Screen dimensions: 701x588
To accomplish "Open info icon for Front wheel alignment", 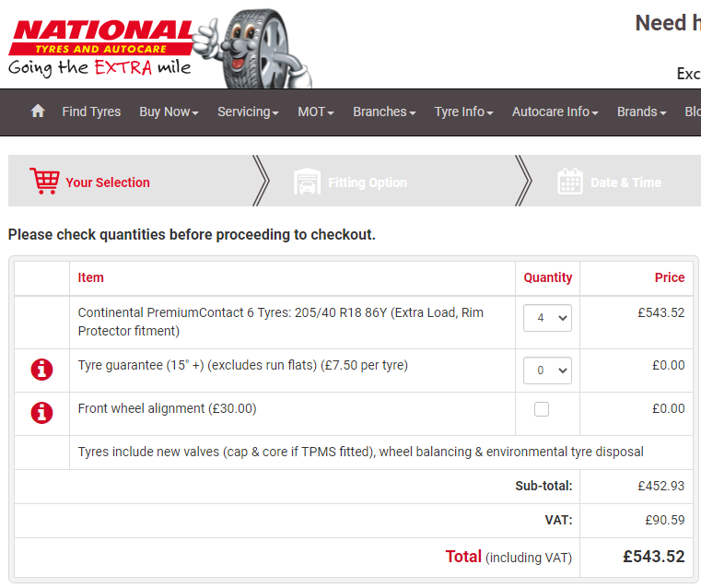I will pos(41,413).
